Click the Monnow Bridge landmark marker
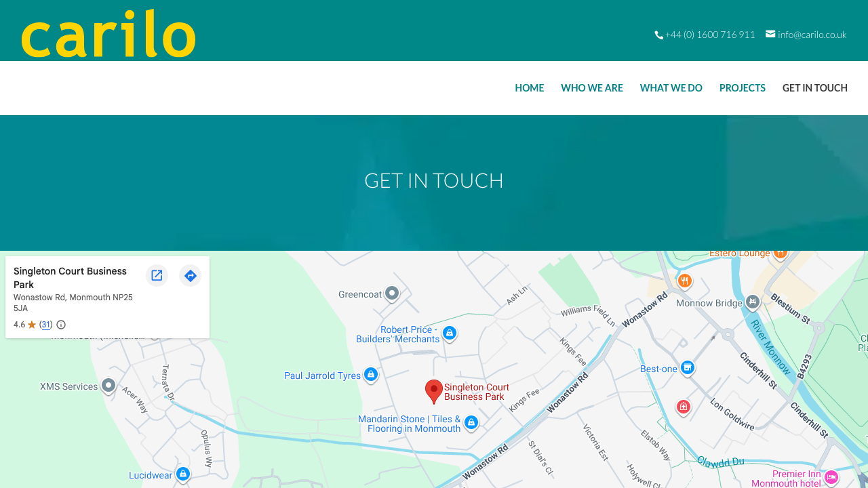This screenshot has height=488, width=868. 753,302
